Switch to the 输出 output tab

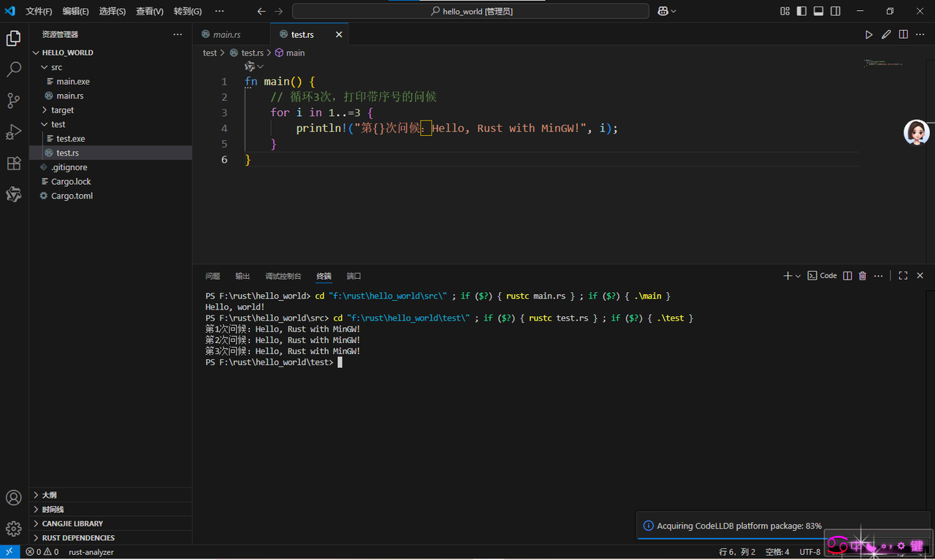point(243,276)
